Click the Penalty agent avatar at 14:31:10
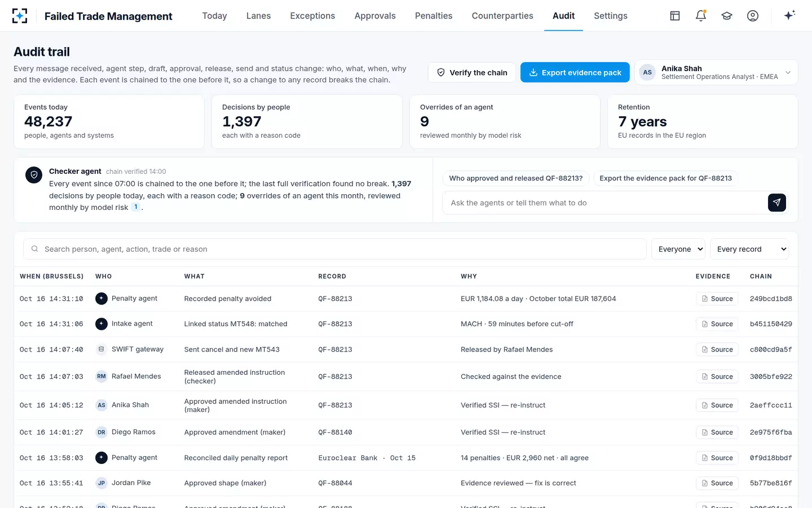Screen dimensions: 812x508 101,299
